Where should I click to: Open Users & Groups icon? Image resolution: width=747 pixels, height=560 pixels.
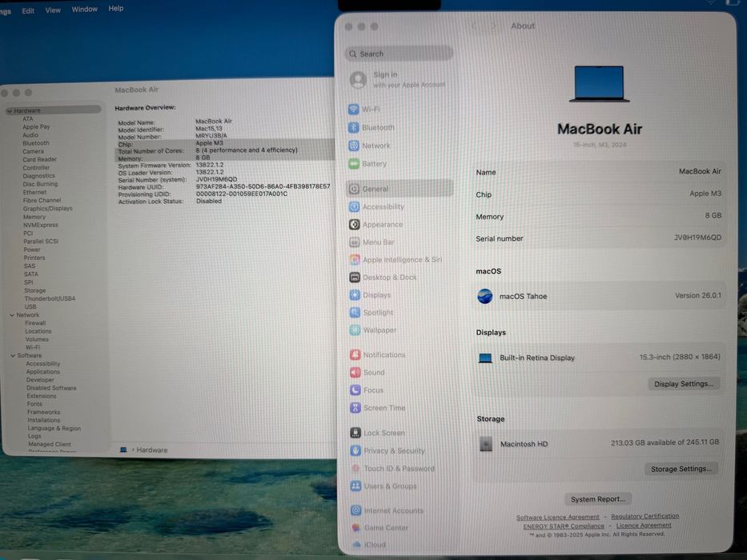click(355, 486)
